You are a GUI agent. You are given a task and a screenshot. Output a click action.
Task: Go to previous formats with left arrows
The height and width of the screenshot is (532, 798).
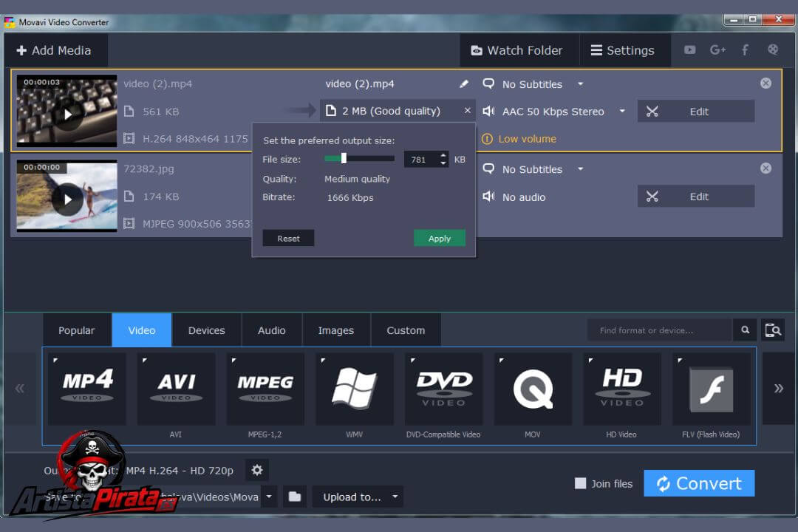click(x=19, y=389)
